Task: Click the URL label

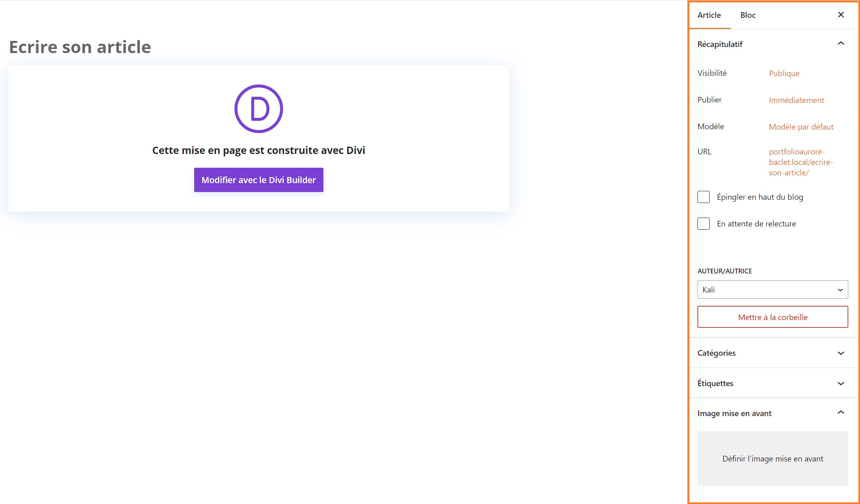Action: pyautogui.click(x=704, y=152)
